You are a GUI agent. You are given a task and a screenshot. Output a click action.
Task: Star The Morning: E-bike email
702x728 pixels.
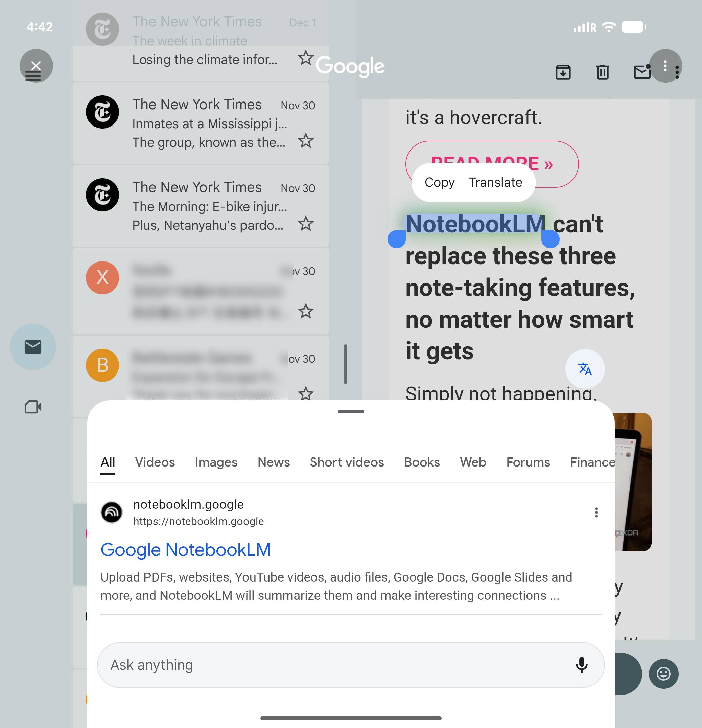(306, 224)
